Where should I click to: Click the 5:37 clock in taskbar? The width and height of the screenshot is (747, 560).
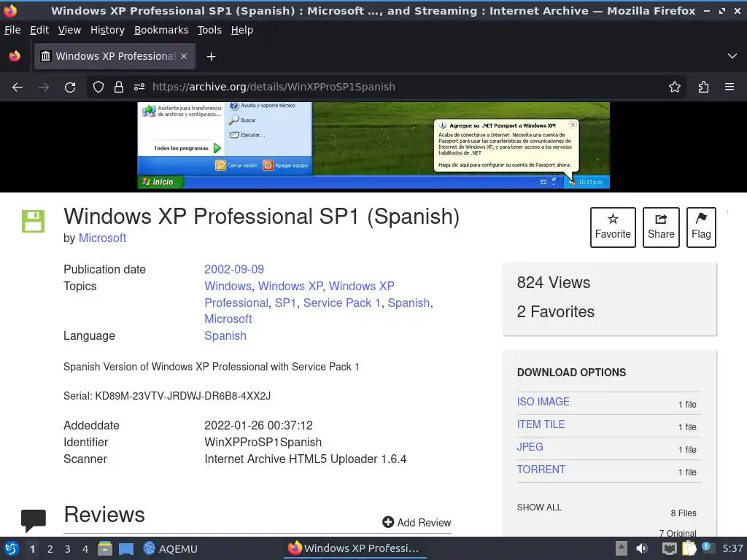point(732,548)
